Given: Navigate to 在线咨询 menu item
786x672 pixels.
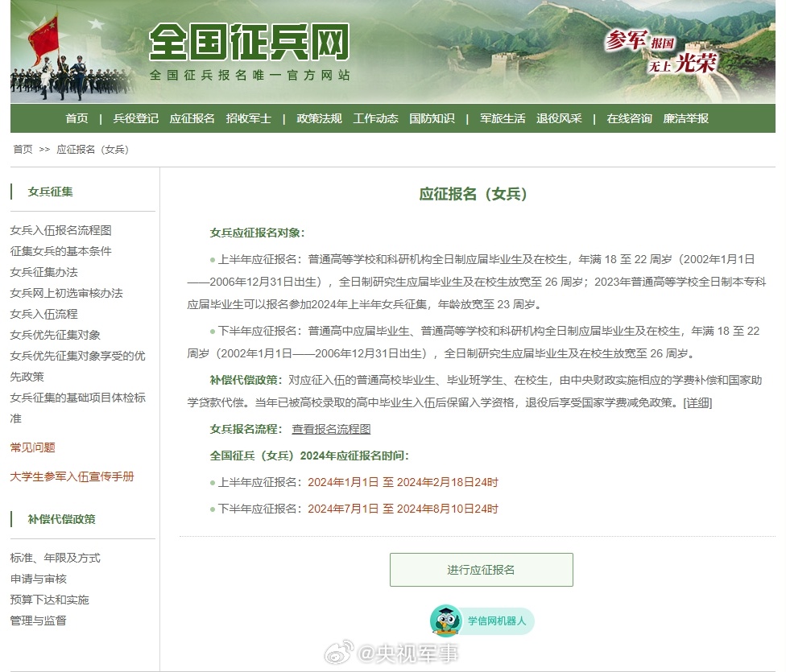Looking at the screenshot, I should (x=629, y=118).
